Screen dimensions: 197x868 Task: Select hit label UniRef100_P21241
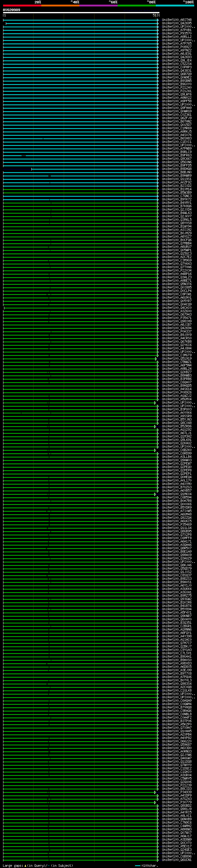click(177, 91)
